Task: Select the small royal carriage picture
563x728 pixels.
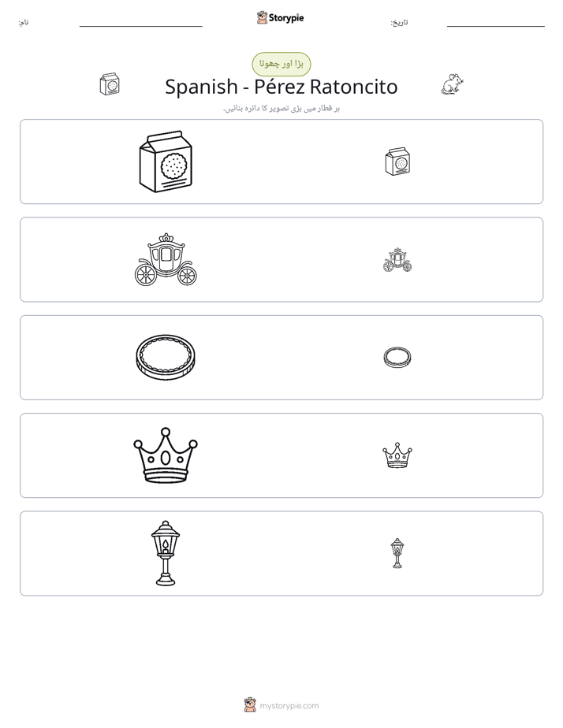Action: 397,259
